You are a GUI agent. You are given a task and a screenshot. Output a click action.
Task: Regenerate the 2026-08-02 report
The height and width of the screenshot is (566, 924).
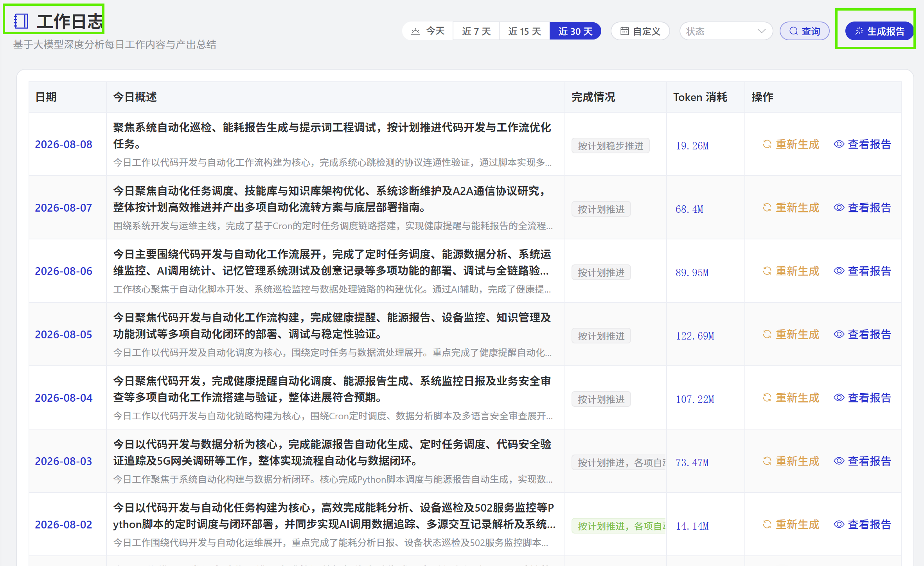(x=791, y=525)
